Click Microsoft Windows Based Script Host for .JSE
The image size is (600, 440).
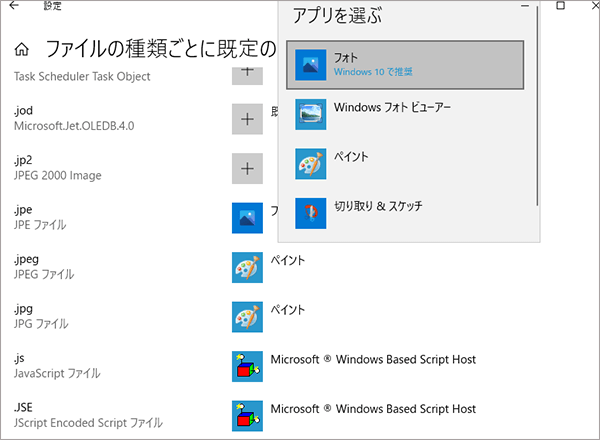(373, 409)
